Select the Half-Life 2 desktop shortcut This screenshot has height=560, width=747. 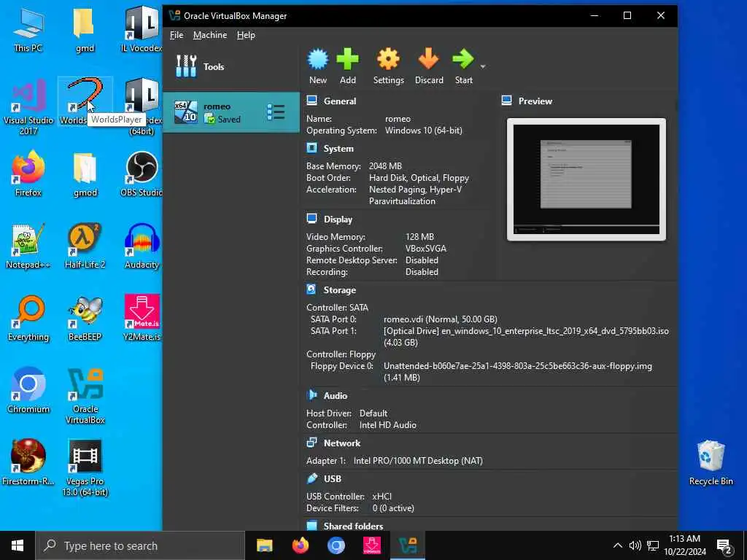tap(85, 246)
